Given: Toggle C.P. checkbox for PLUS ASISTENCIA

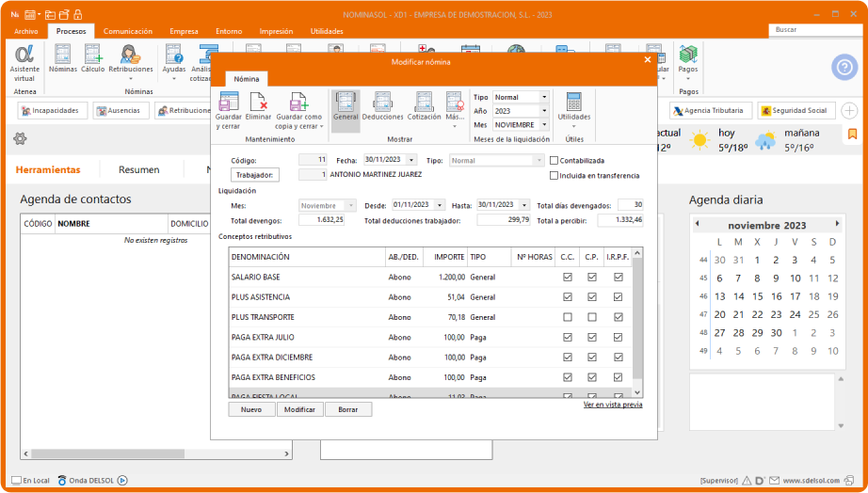Looking at the screenshot, I should click(x=592, y=297).
